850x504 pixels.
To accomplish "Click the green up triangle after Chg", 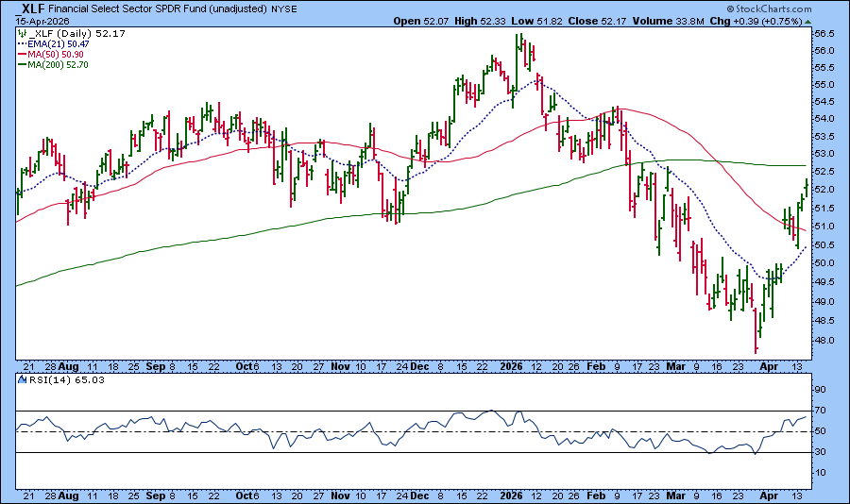I will [x=807, y=22].
